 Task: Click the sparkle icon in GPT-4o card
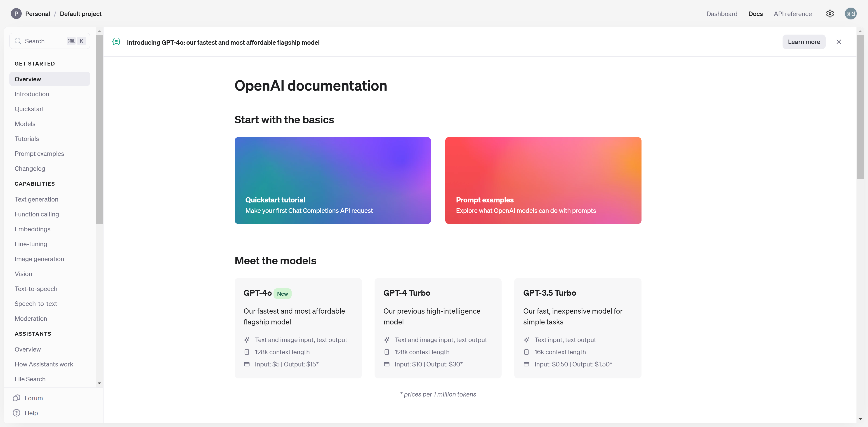click(x=247, y=340)
